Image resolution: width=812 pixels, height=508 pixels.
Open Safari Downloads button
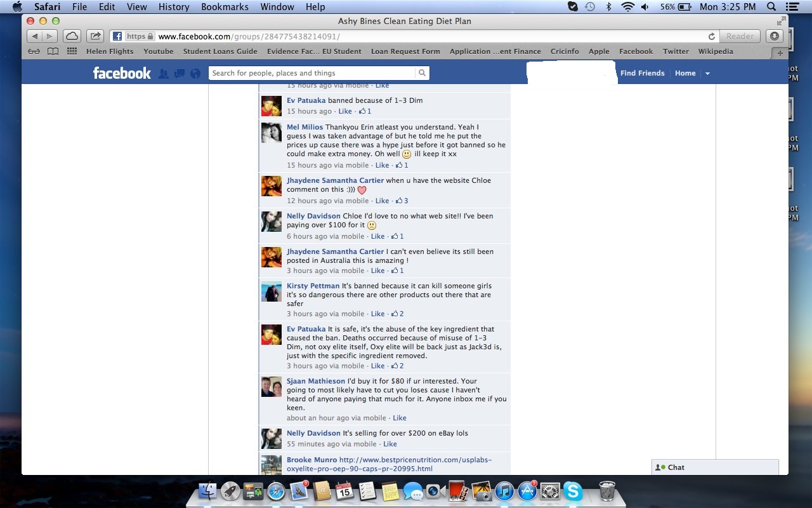775,36
